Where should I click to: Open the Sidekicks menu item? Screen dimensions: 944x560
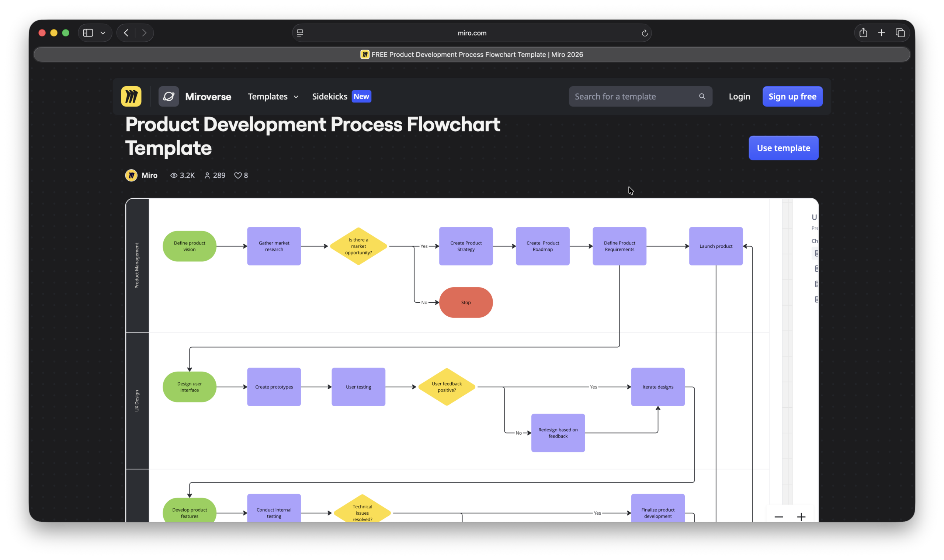[330, 97]
